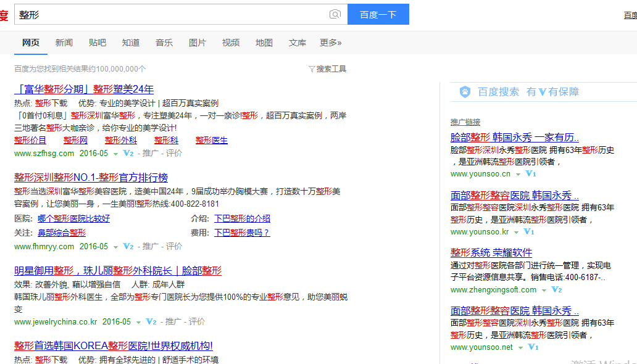637x364 pixels.
Task: Click 推广 next to www.jewelrychina.co.kr
Action: [173, 322]
